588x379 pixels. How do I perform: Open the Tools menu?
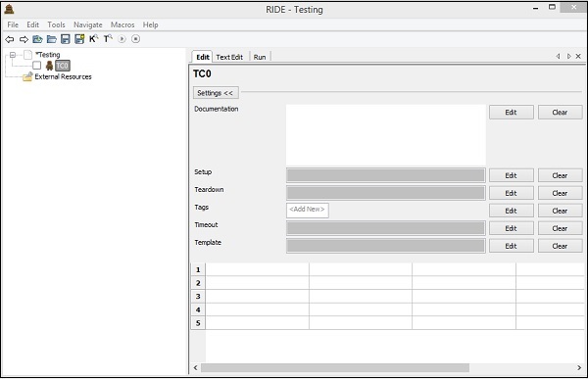click(56, 24)
